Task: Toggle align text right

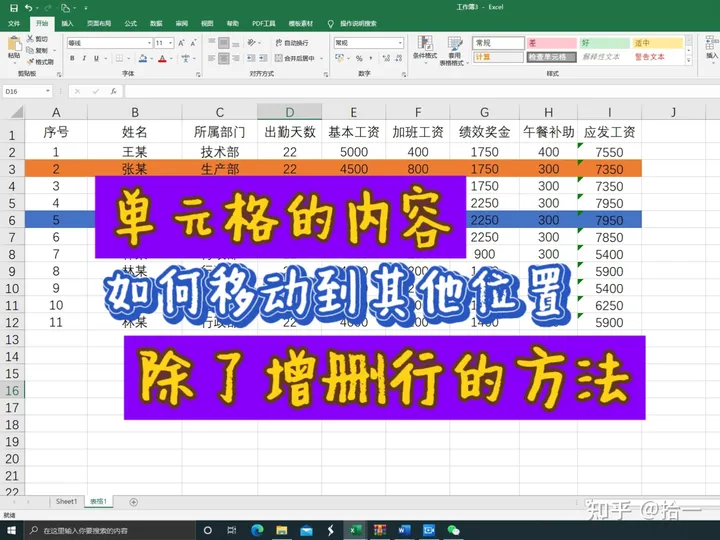Action: [x=236, y=58]
